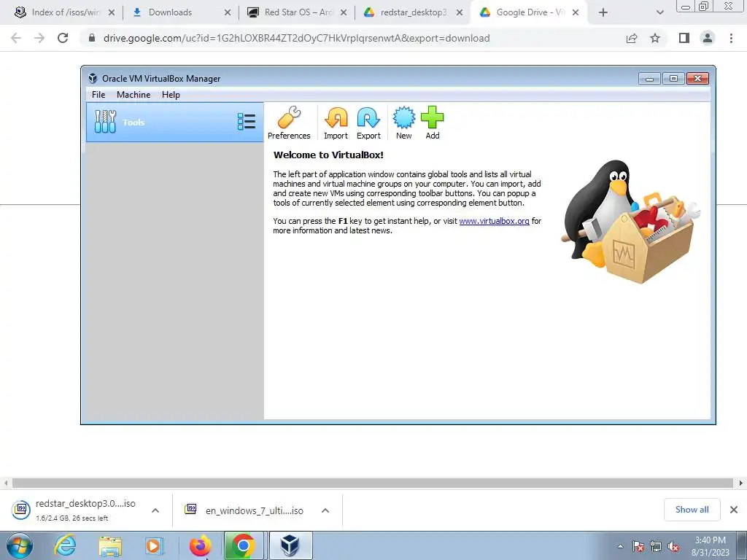The width and height of the screenshot is (747, 560).
Task: Open the Chrome three-dot menu
Action: tap(731, 38)
